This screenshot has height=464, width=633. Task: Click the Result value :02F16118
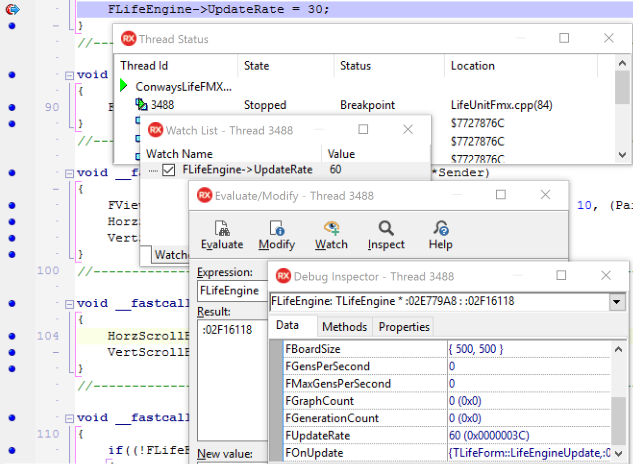tap(227, 330)
